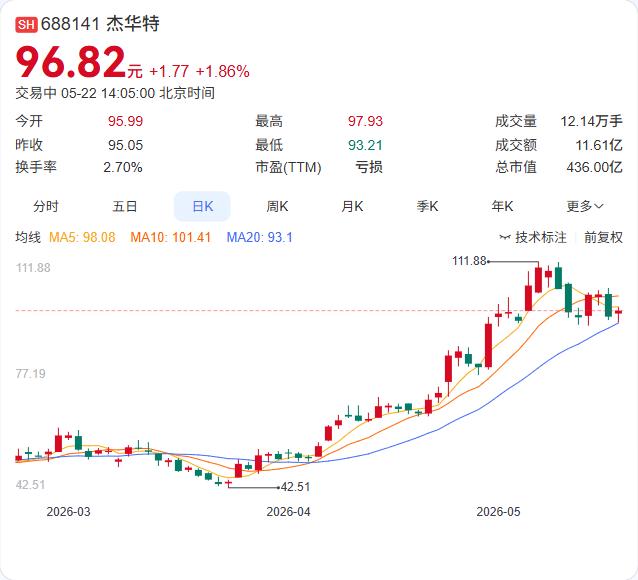Viewport: 638px width, 580px height.
Task: Click the 总市值 value 436.00亿
Action: (594, 167)
